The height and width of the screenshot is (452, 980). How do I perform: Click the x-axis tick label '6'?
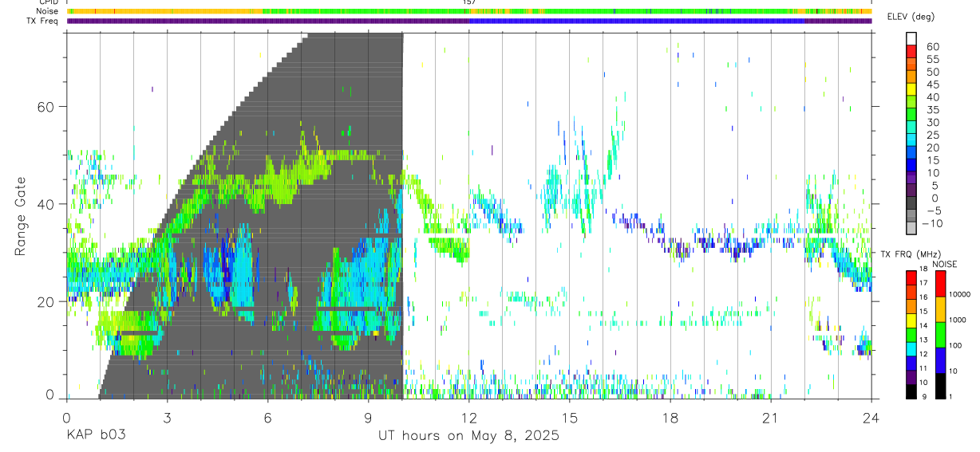click(267, 418)
